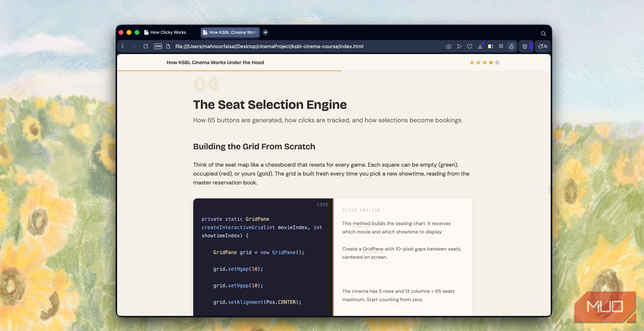Select the fifth hollow navigation dot

pos(497,63)
